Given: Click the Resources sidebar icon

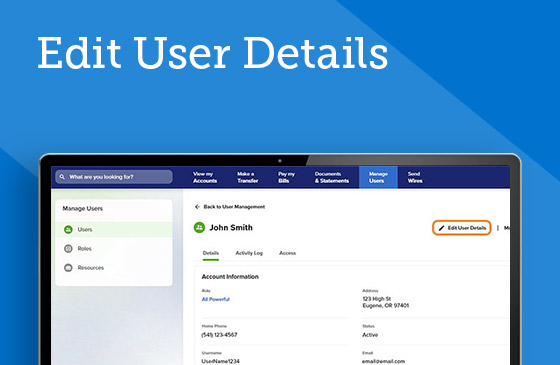Looking at the screenshot, I should 68,268.
